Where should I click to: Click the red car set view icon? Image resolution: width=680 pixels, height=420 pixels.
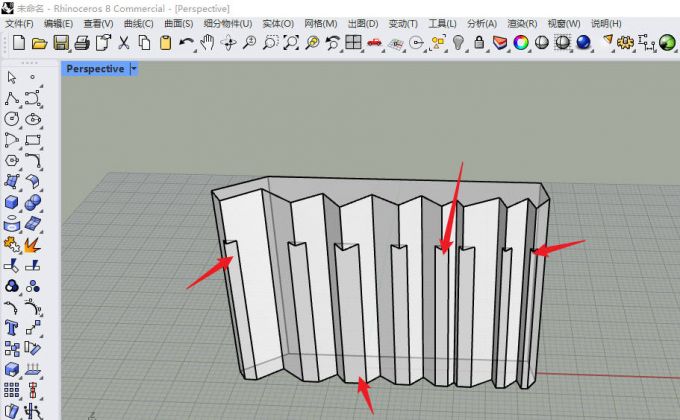374,43
